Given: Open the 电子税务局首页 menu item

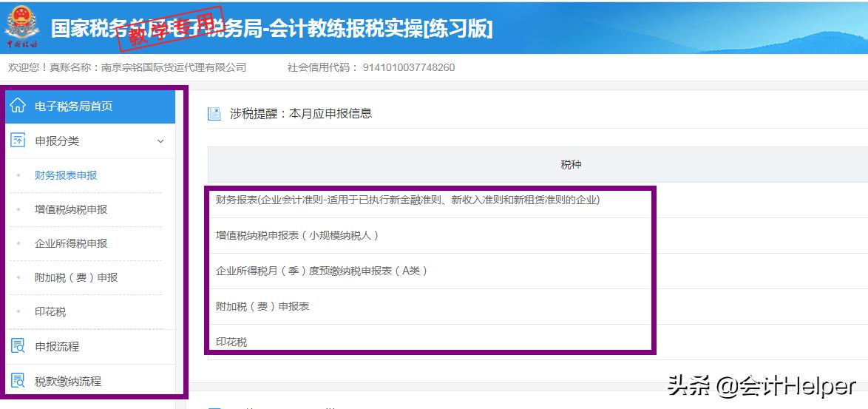Looking at the screenshot, I should click(x=90, y=107).
